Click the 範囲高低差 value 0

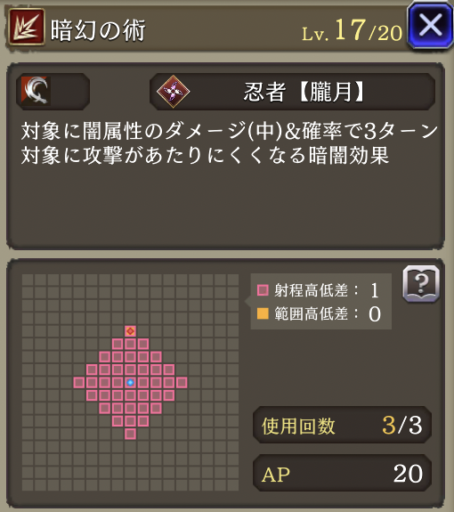pos(375,314)
